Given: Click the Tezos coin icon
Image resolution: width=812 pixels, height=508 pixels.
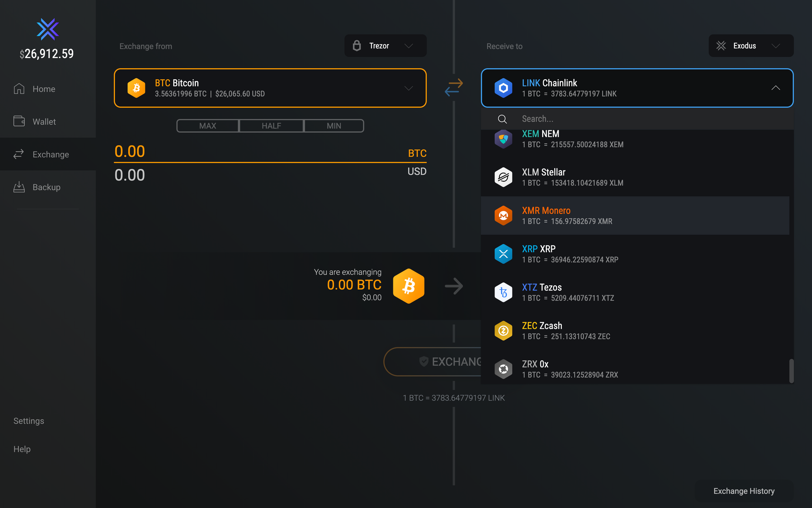Looking at the screenshot, I should click(503, 292).
